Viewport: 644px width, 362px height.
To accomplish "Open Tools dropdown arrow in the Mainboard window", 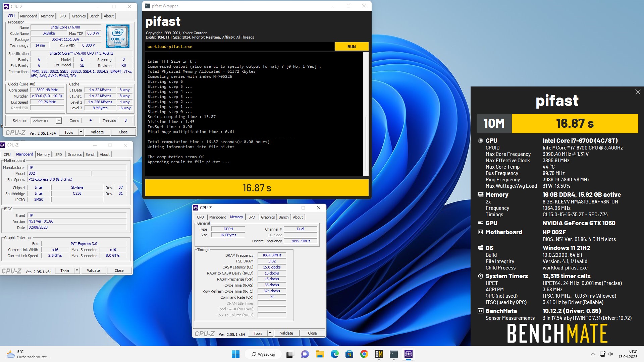I will (77, 270).
